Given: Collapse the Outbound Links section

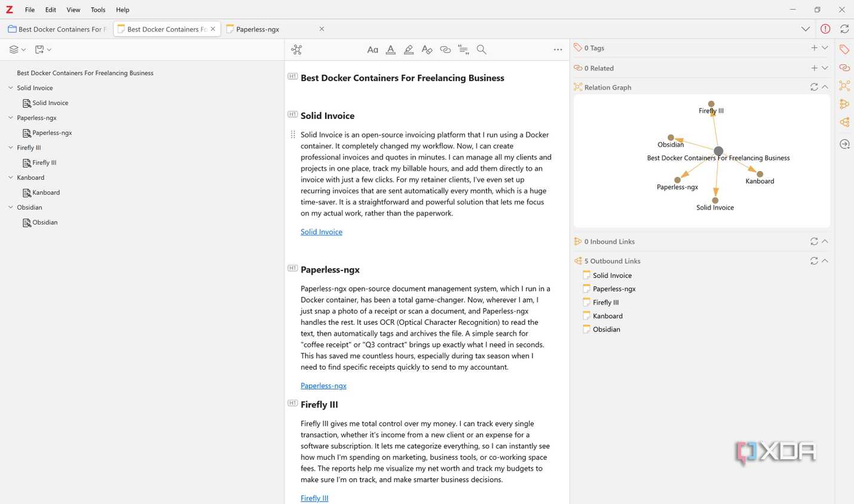Looking at the screenshot, I should tap(825, 261).
